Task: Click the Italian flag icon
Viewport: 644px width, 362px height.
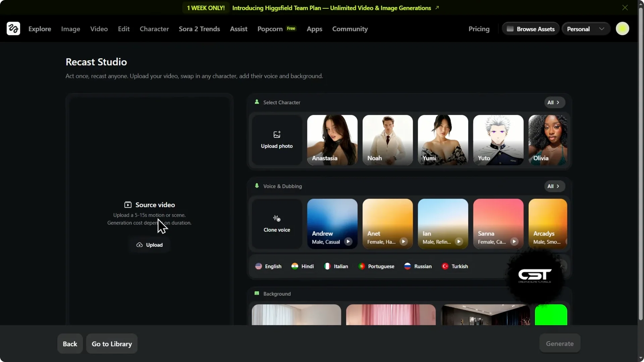Action: [328, 266]
